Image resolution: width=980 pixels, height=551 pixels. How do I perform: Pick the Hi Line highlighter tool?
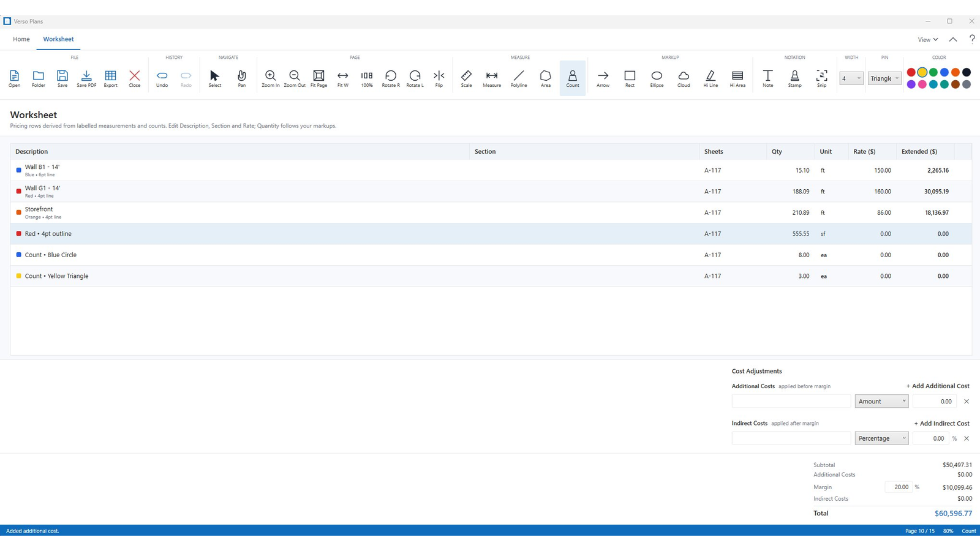pyautogui.click(x=710, y=78)
